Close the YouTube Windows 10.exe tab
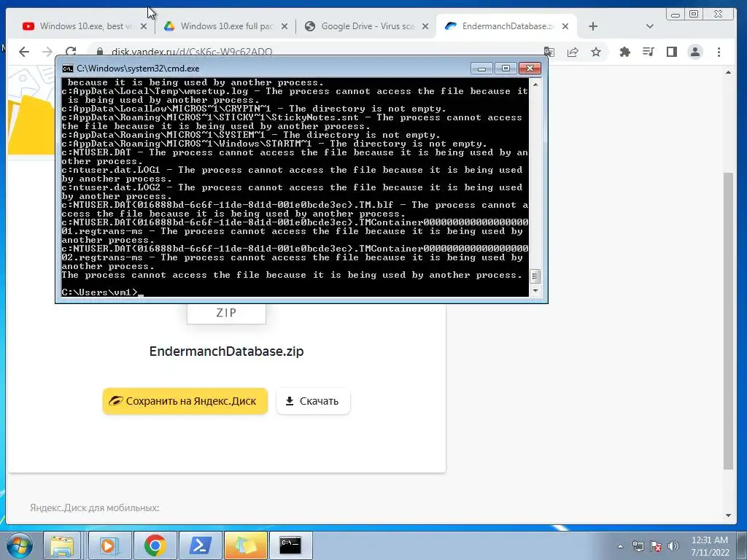 pos(144,27)
